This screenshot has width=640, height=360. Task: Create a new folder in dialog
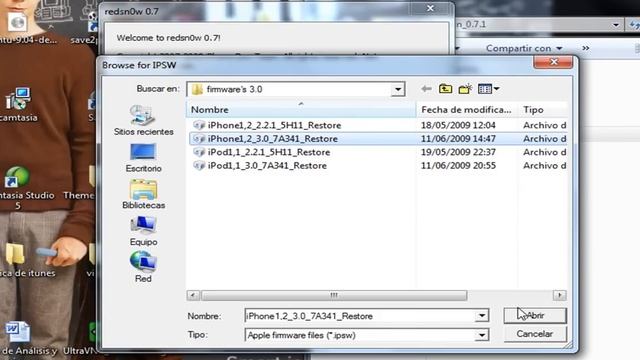point(465,89)
